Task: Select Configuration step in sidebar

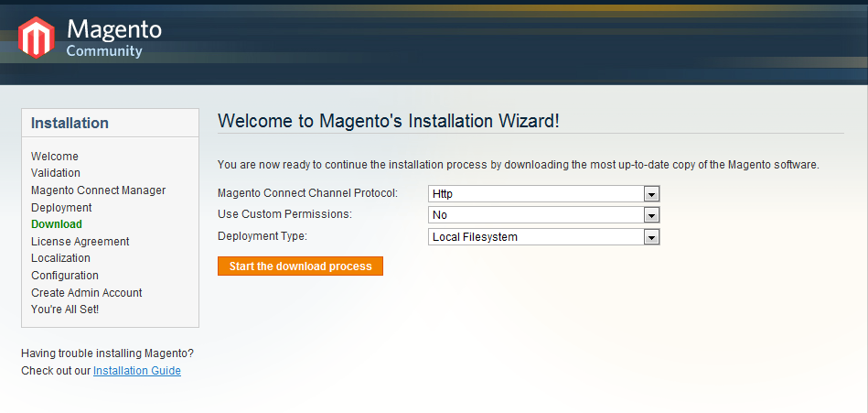Action: pyautogui.click(x=65, y=275)
